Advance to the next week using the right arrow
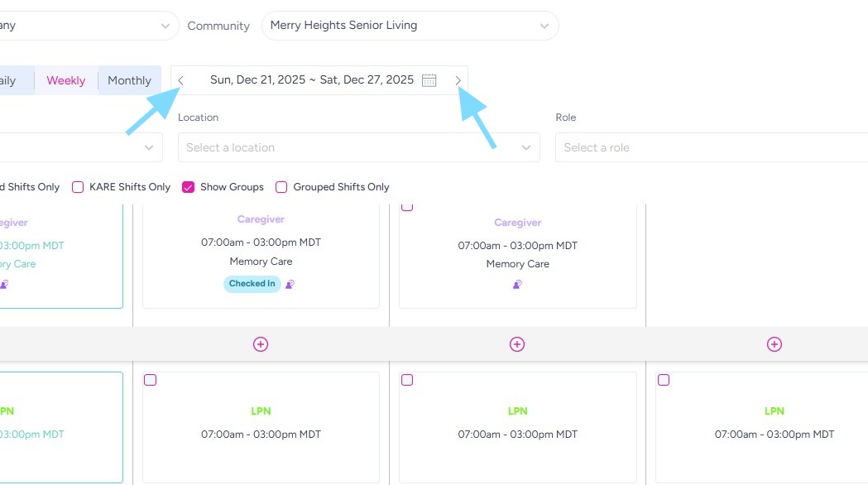The width and height of the screenshot is (868, 485). click(x=458, y=80)
